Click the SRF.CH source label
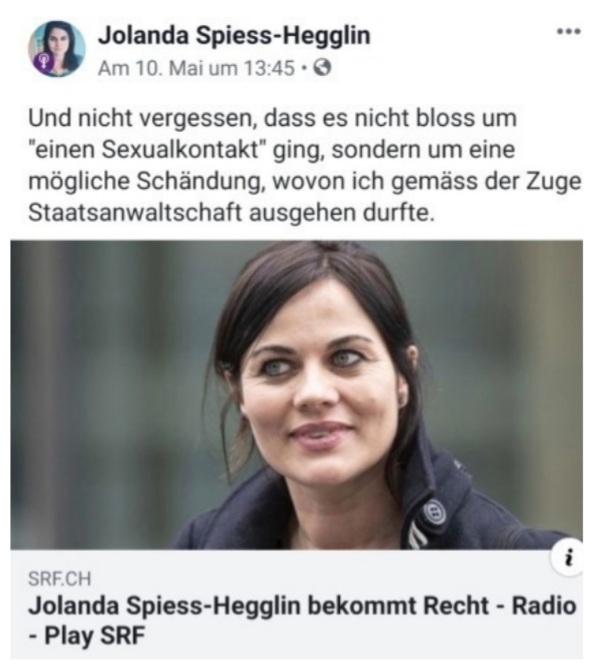 [x=59, y=578]
